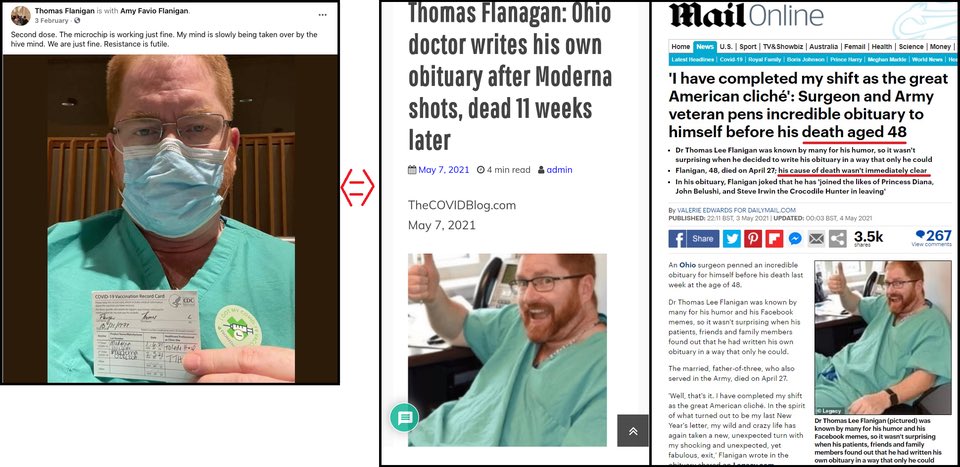Click the green chat bubble icon
Image resolution: width=960 pixels, height=467 pixels.
pyautogui.click(x=405, y=417)
